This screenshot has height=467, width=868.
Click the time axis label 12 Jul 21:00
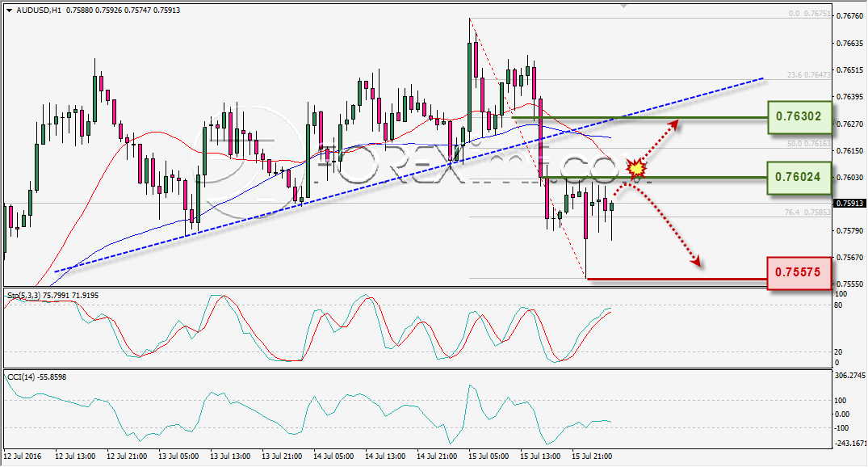click(127, 456)
